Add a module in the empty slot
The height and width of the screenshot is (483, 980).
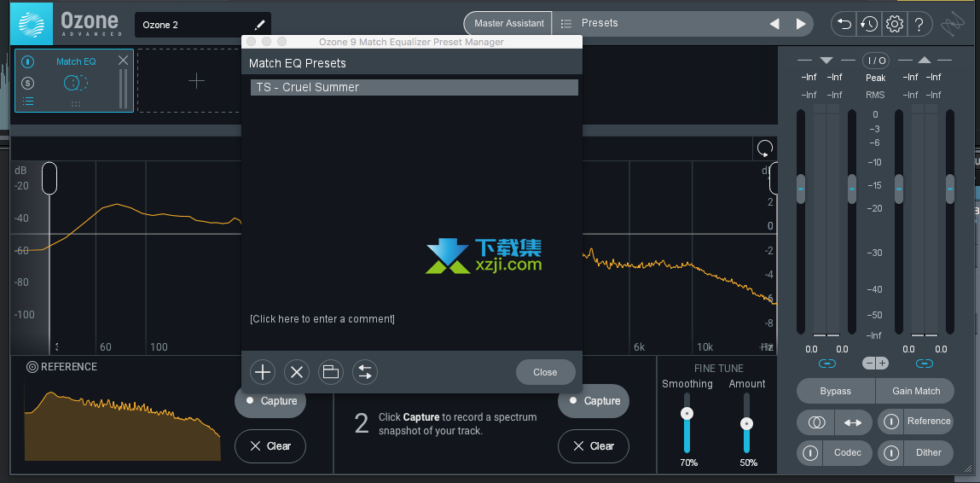pos(197,81)
